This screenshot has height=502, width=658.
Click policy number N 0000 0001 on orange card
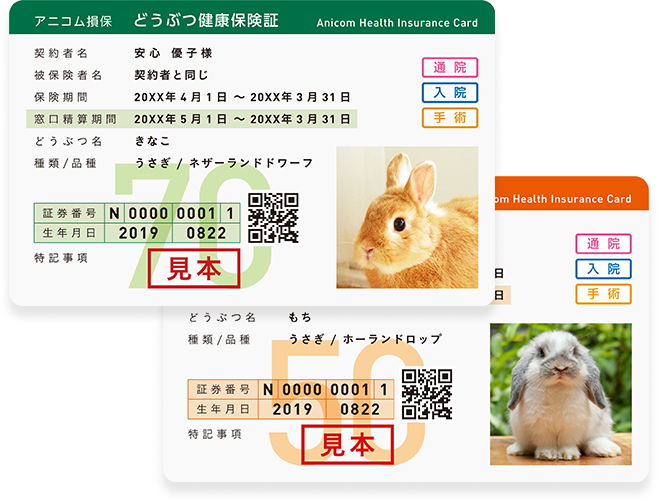tap(326, 390)
